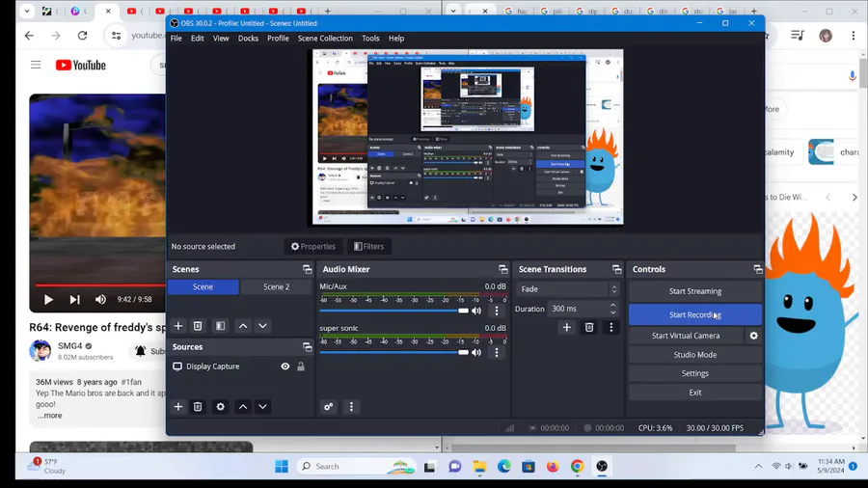The image size is (868, 488).
Task: Pop out the Sources dock icon
Action: 308,347
